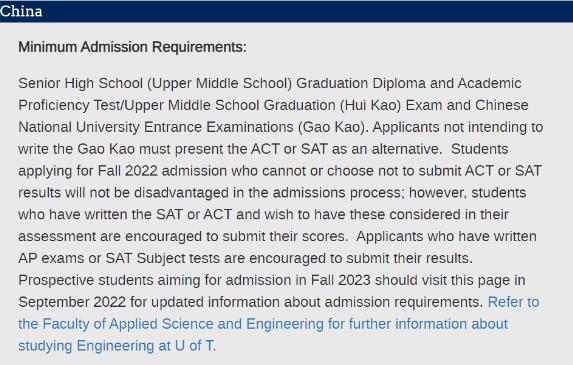Click the word 'China' in the header
Screen dimensions: 573x365
point(21,11)
